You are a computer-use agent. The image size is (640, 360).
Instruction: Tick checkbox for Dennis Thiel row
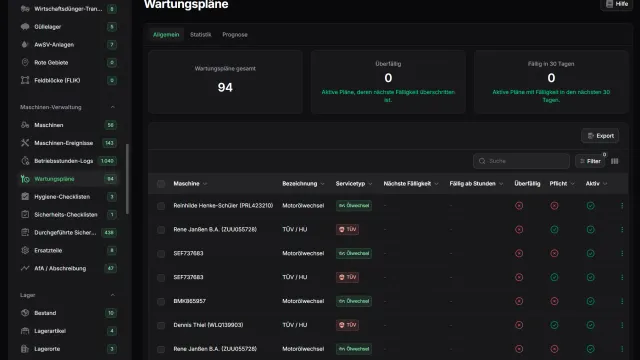pos(161,326)
